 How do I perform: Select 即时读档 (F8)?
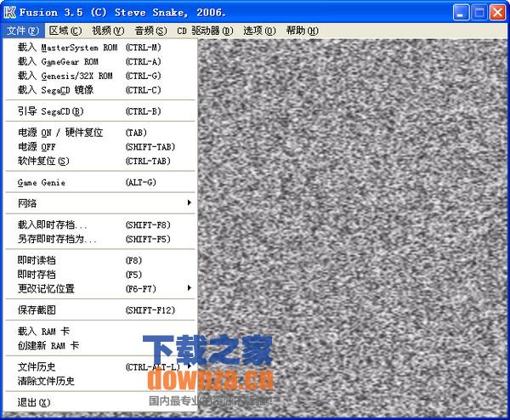coord(100,260)
